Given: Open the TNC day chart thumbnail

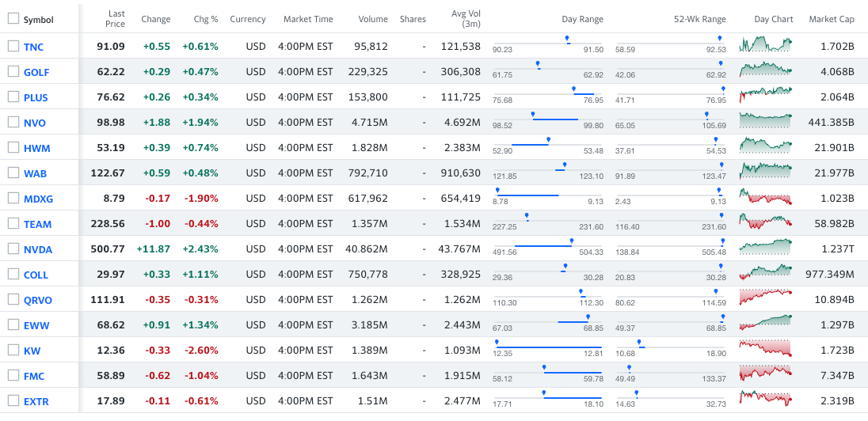Looking at the screenshot, I should click(766, 44).
